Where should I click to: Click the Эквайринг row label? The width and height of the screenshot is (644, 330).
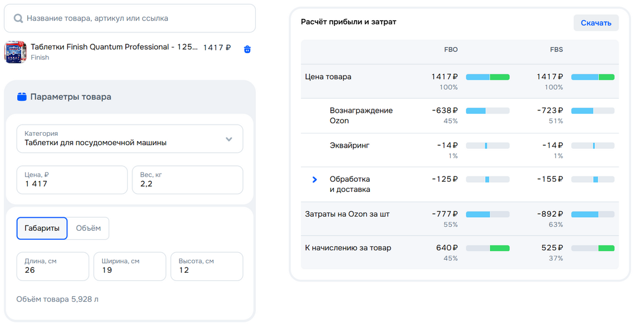click(350, 145)
